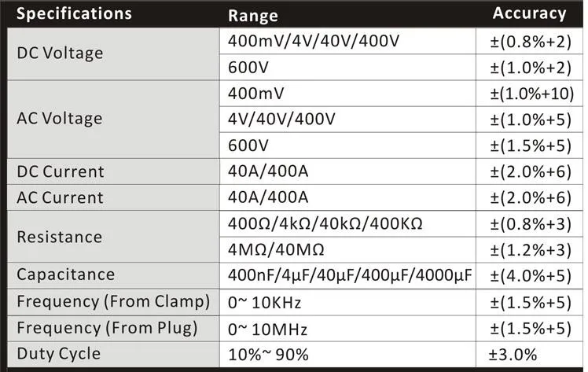Image resolution: width=588 pixels, height=372 pixels.
Task: Select the AC Voltage row label
Action: [60, 119]
